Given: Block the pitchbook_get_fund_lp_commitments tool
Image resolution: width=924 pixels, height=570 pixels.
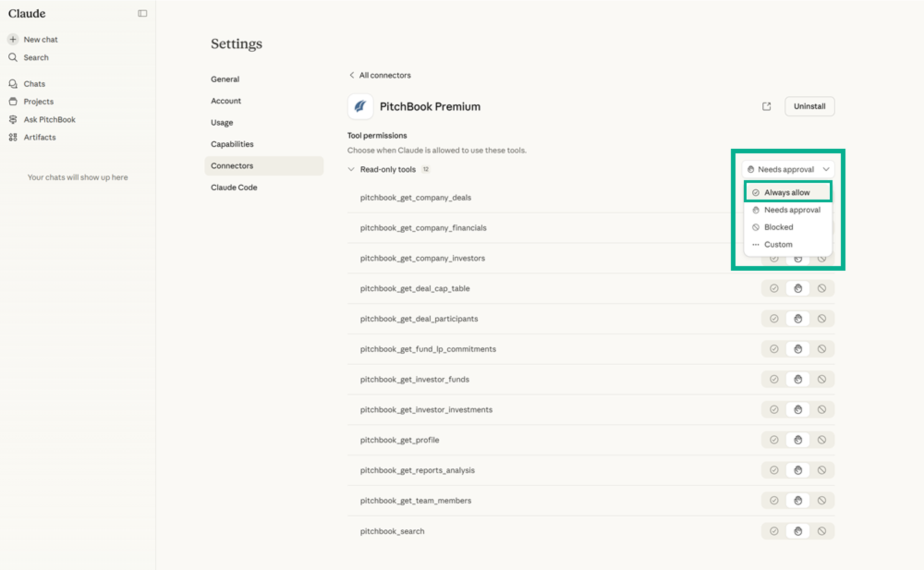Looking at the screenshot, I should pyautogui.click(x=821, y=349).
